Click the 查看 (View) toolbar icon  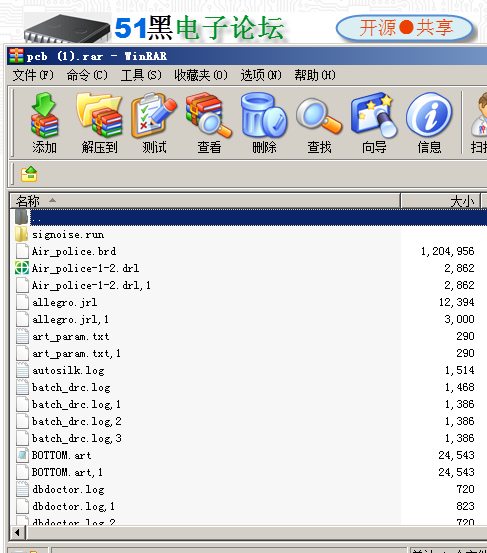click(x=209, y=123)
